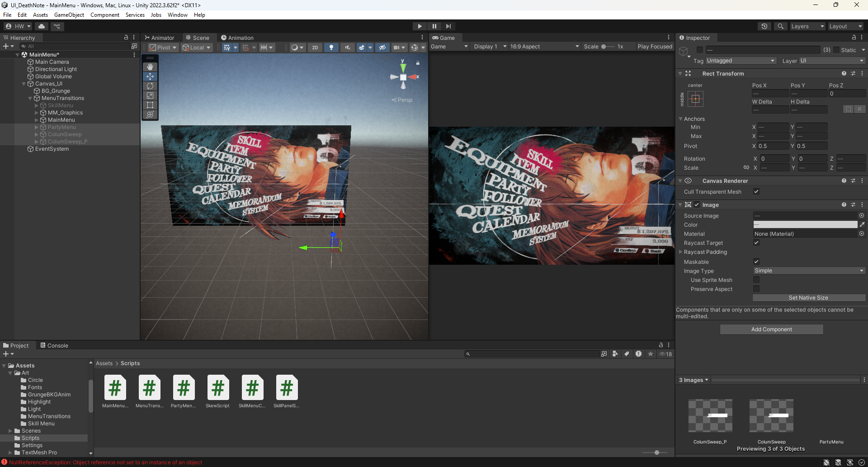868x467 pixels.
Task: Toggle Raycast Target checkbox
Action: tap(756, 243)
